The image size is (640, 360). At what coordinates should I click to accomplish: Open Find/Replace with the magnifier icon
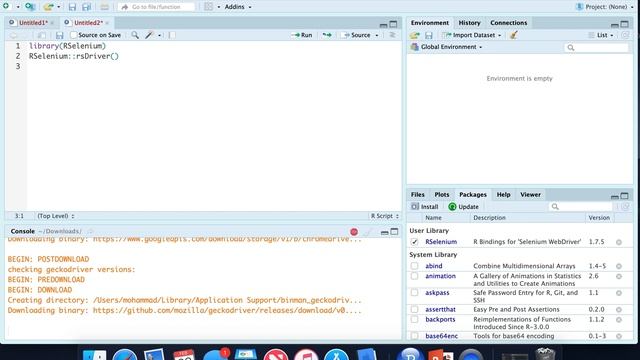pos(135,35)
